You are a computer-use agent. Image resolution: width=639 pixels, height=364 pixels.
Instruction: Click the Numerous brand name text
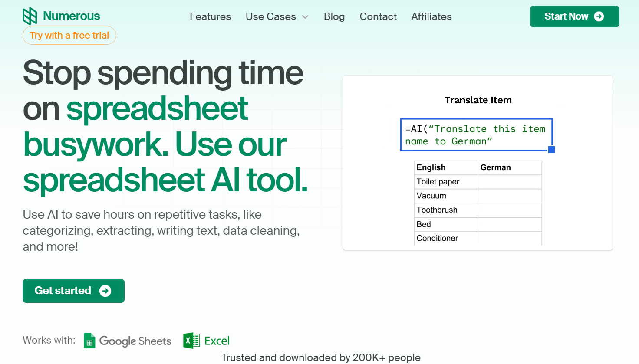coord(72,16)
